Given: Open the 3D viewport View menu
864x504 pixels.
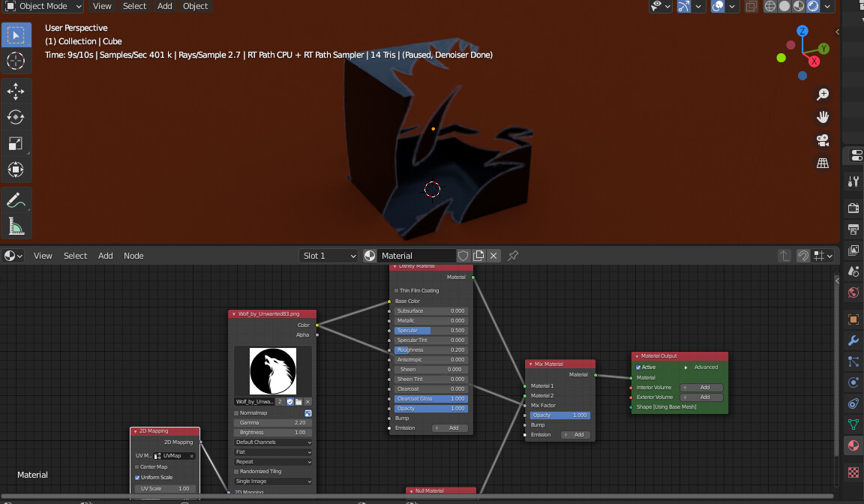Looking at the screenshot, I should tap(102, 6).
